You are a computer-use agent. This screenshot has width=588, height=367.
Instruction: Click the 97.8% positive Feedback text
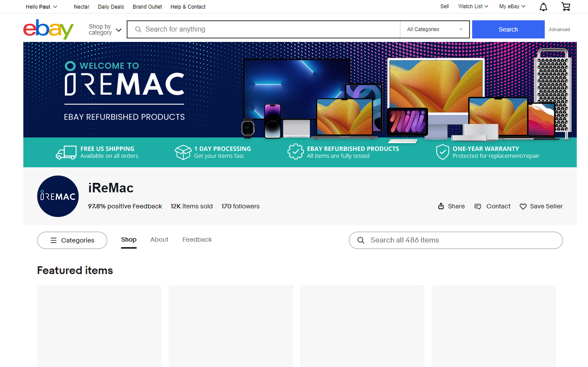(x=125, y=206)
